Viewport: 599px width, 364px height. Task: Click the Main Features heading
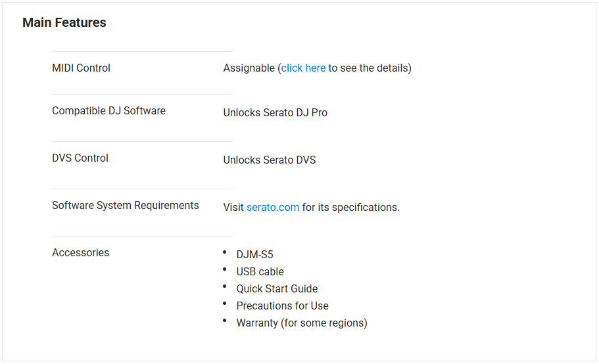tap(64, 23)
